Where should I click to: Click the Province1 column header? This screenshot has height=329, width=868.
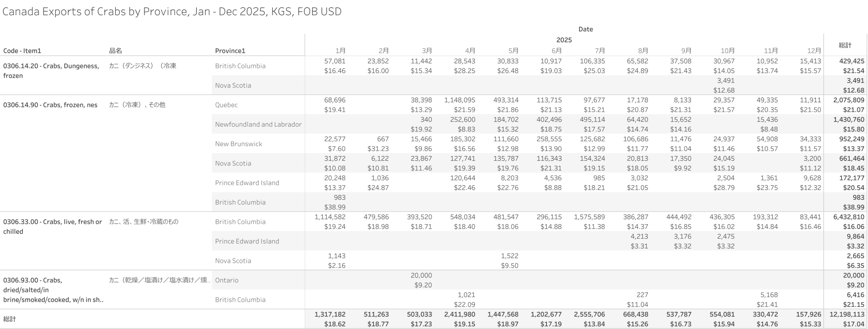point(230,51)
